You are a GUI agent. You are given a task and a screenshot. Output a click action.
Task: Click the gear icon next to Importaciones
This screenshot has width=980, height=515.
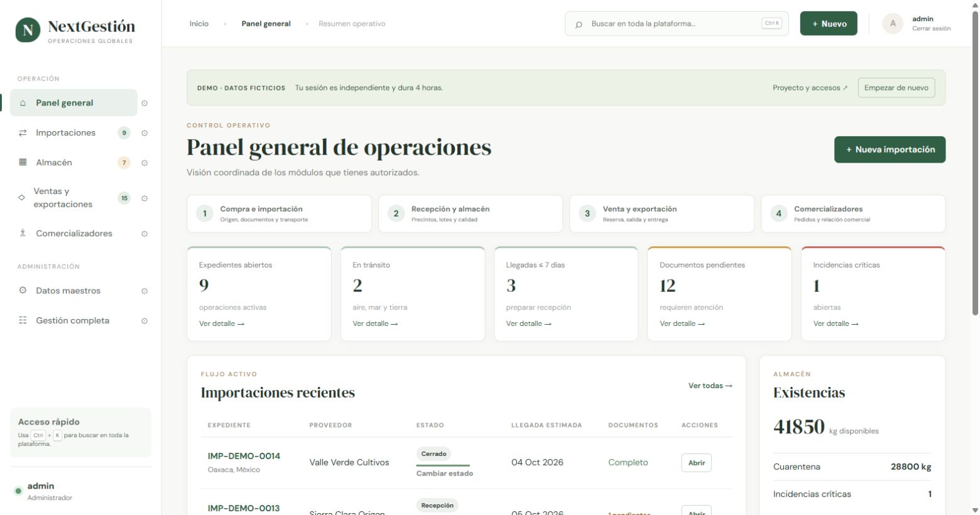144,133
